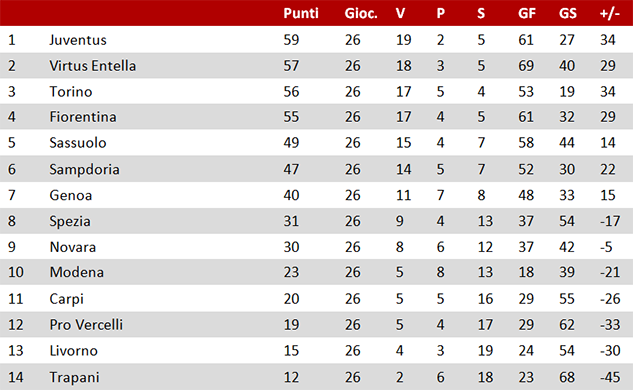Click the Spezia team name
Image resolution: width=633 pixels, height=390 pixels.
pos(70,222)
